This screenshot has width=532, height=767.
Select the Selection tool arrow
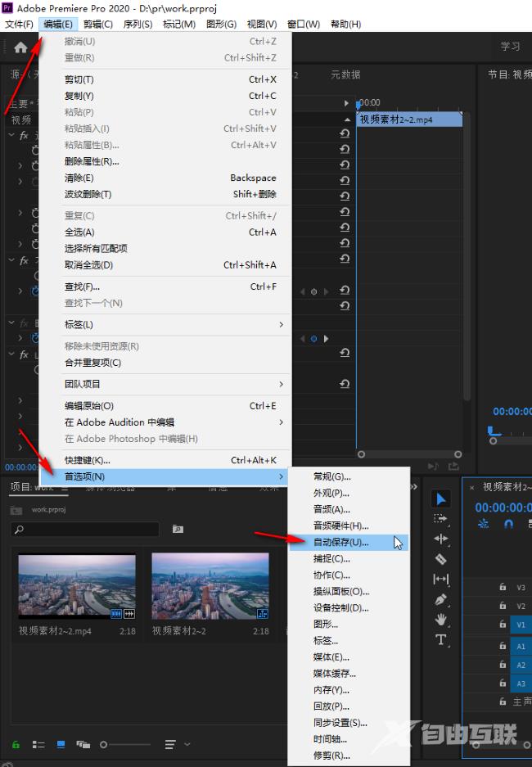(x=440, y=499)
